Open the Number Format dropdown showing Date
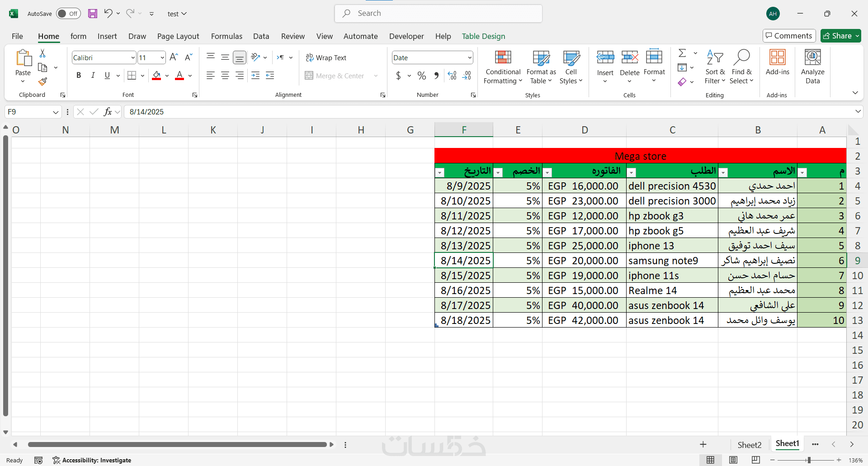 pos(470,57)
